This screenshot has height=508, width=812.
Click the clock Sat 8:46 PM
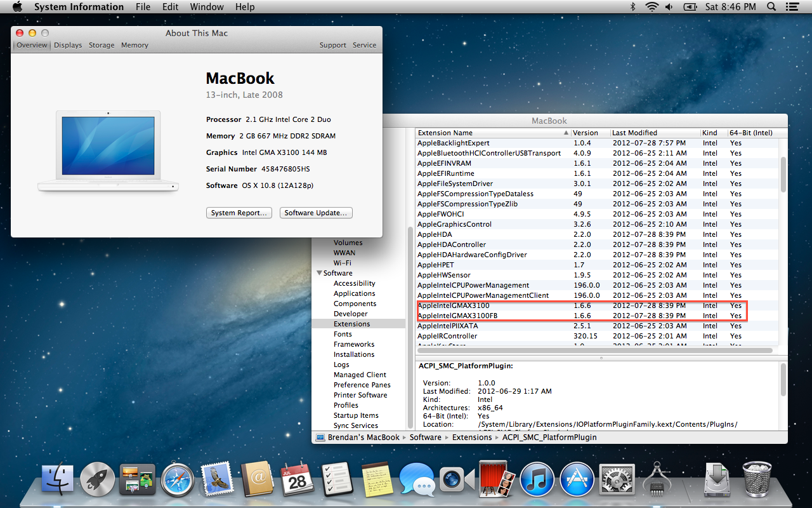[730, 7]
